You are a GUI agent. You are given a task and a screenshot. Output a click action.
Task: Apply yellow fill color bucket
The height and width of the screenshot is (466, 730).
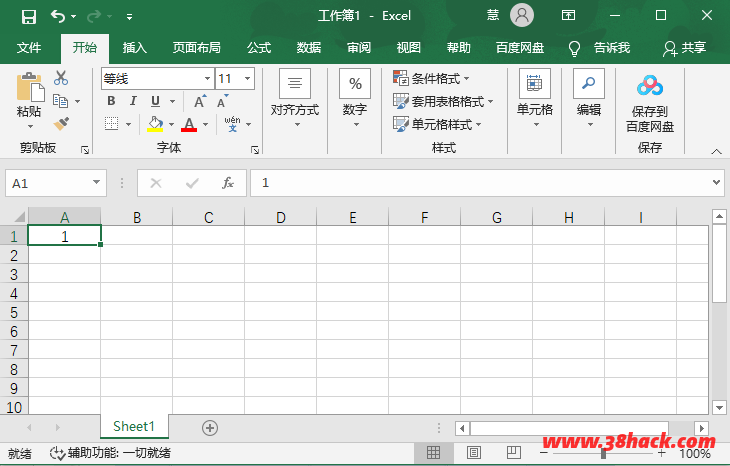tap(155, 124)
